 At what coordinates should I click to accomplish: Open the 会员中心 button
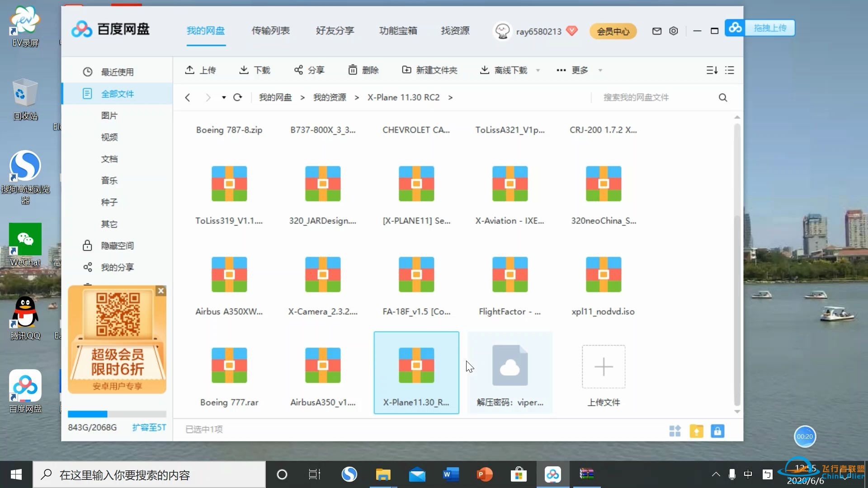[x=613, y=31]
